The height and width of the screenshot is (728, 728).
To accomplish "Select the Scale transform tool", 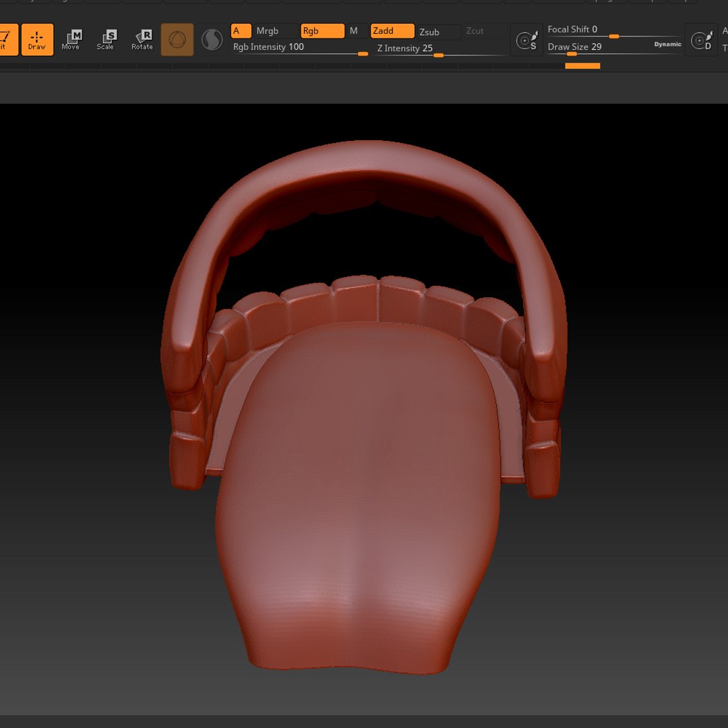I will [x=107, y=40].
